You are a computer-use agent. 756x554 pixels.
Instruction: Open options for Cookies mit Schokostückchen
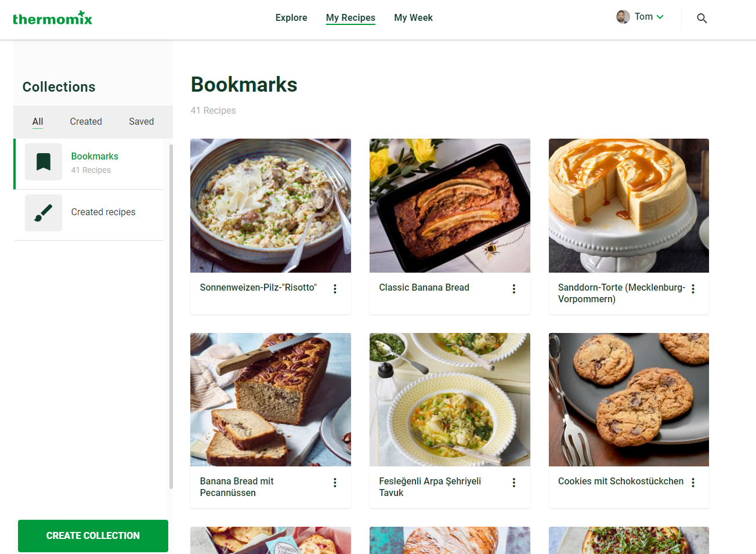tap(693, 483)
